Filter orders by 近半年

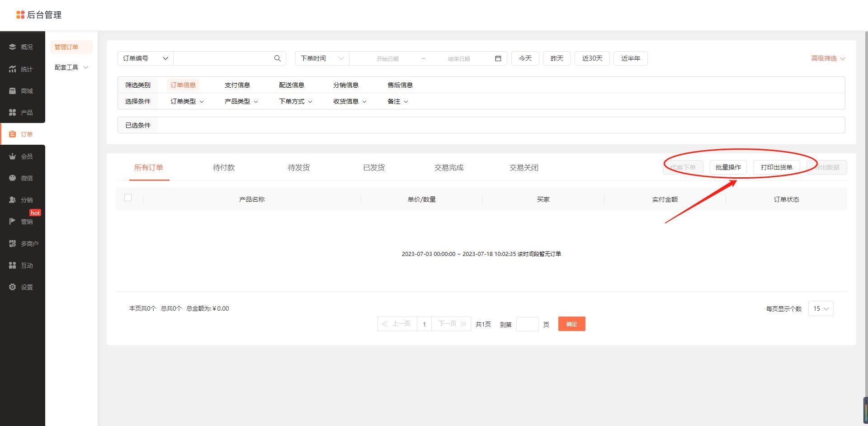631,58
